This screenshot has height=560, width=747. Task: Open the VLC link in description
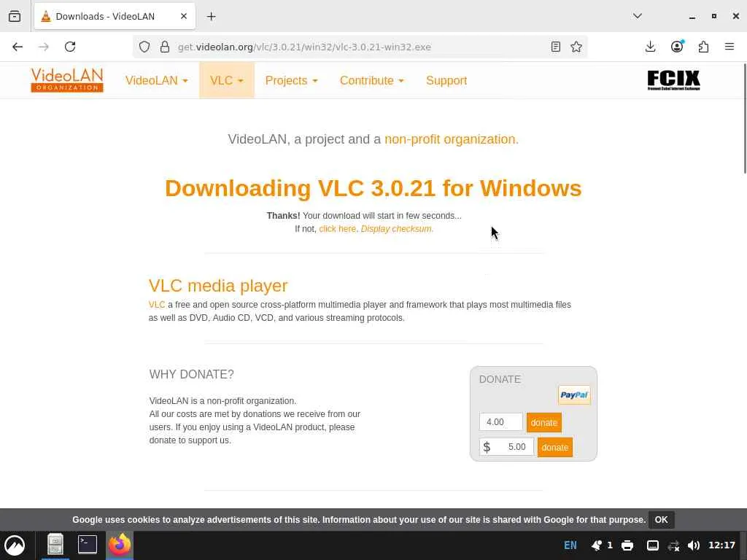(x=157, y=305)
